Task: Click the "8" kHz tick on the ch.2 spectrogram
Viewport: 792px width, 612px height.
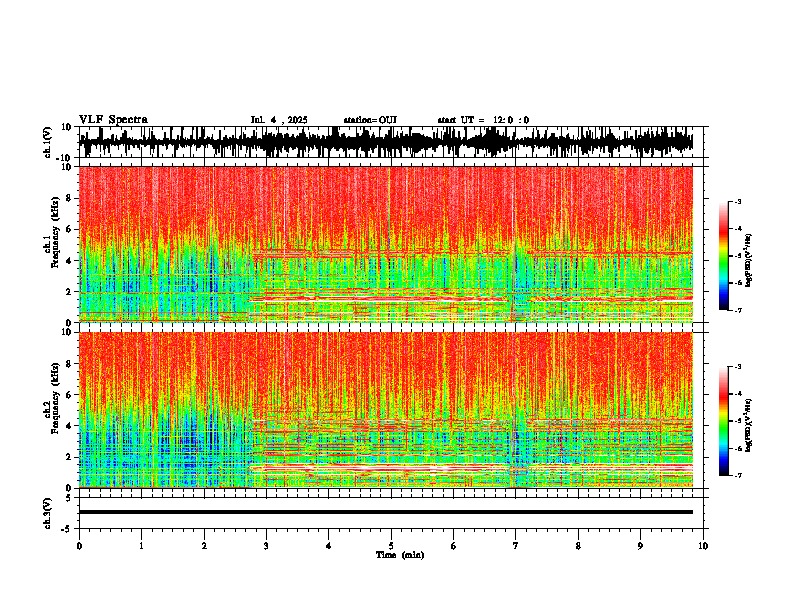Action: pyautogui.click(x=69, y=364)
